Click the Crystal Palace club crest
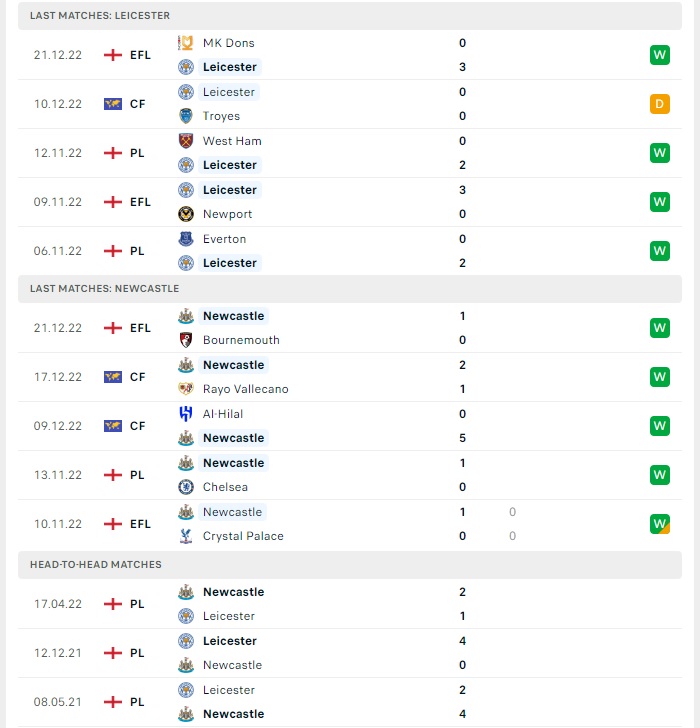 [x=186, y=536]
